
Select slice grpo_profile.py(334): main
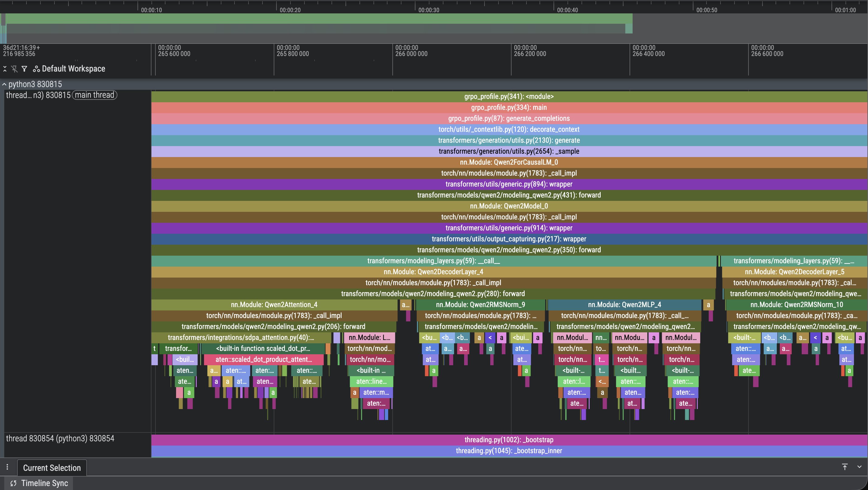click(509, 107)
